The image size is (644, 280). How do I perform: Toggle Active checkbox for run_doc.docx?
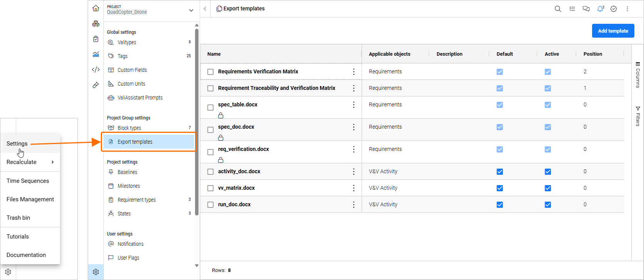[548, 205]
